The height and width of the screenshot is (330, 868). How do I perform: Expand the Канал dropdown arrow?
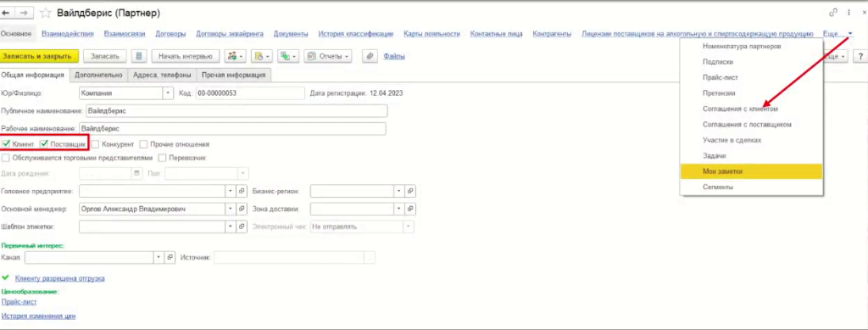[x=159, y=257]
